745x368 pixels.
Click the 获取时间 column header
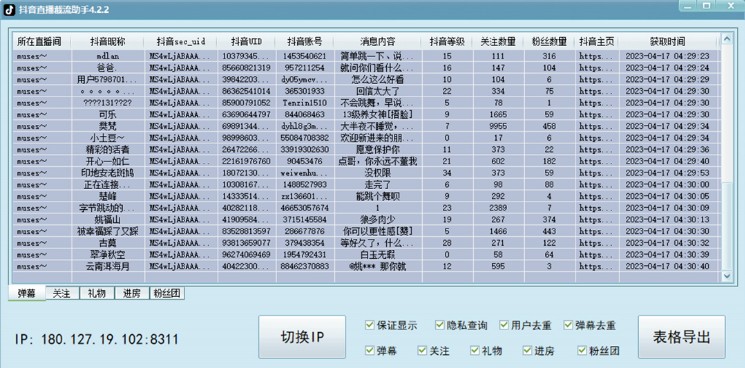click(x=669, y=41)
